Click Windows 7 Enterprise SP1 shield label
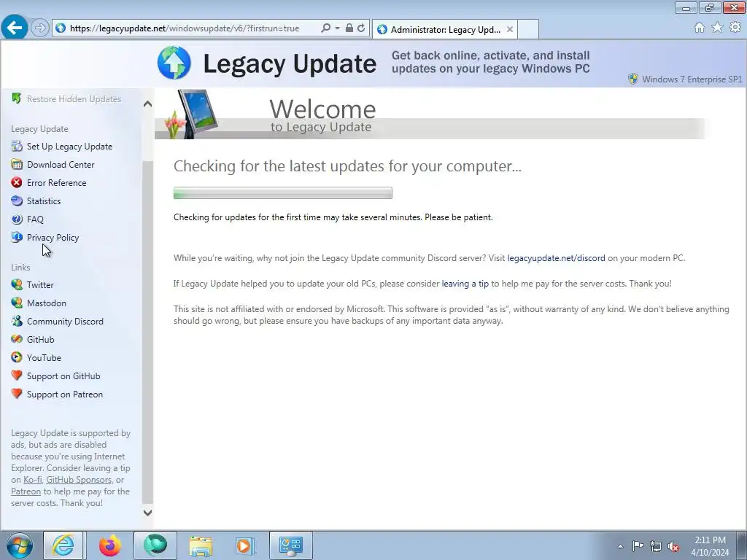The height and width of the screenshot is (560, 747). (685, 79)
